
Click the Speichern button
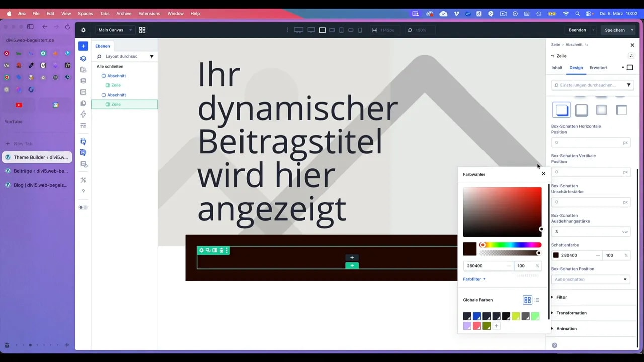(615, 30)
